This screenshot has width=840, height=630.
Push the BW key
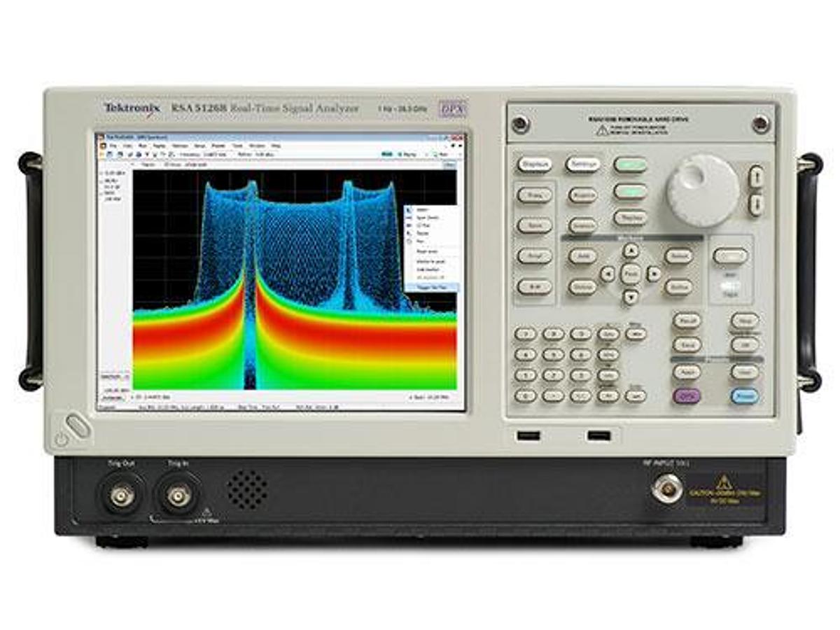click(x=535, y=286)
